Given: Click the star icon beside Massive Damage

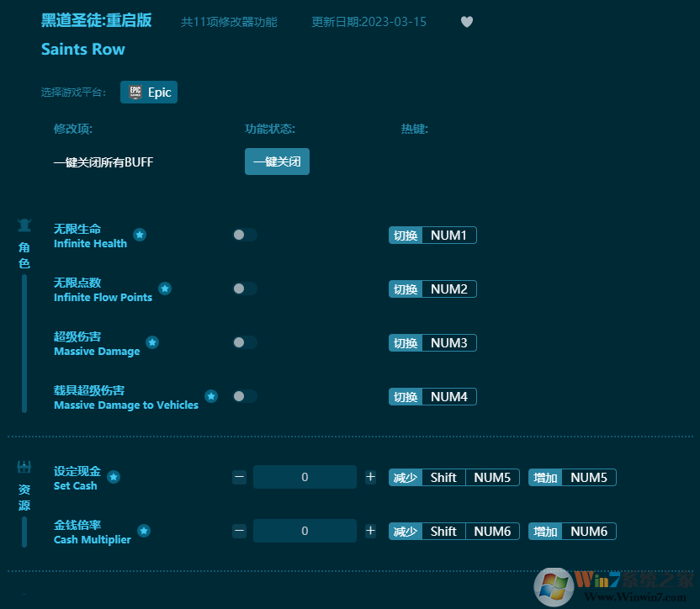Looking at the screenshot, I should coord(152,342).
